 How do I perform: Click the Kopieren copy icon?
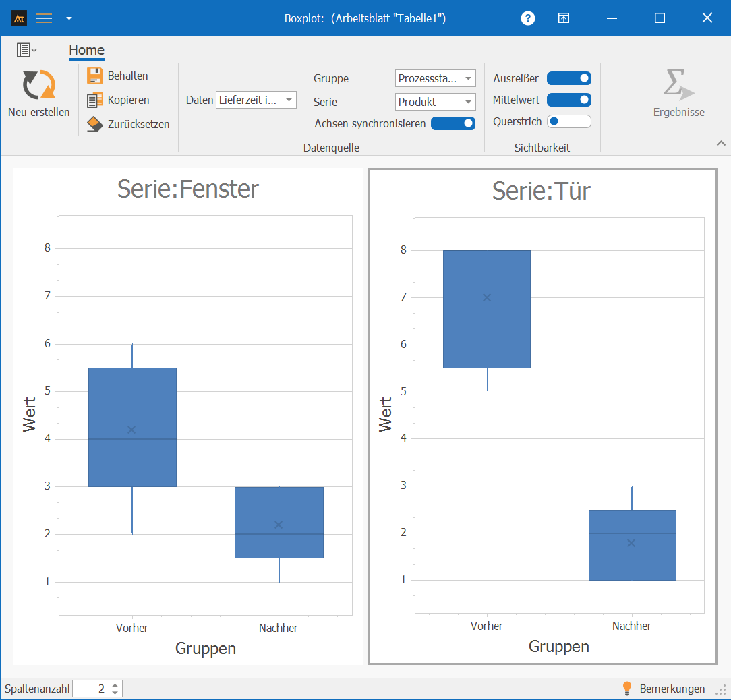coord(95,100)
